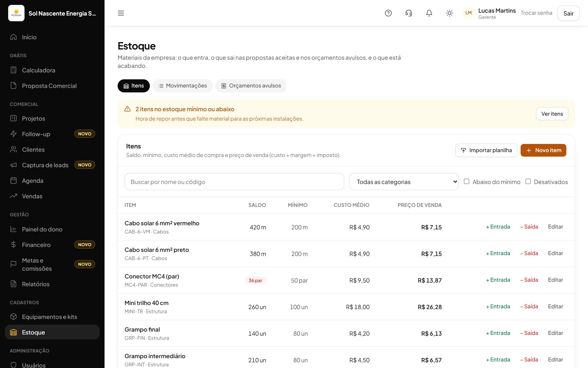Focus the Buscar por nome ou código field
588x368 pixels.
pos(234,182)
